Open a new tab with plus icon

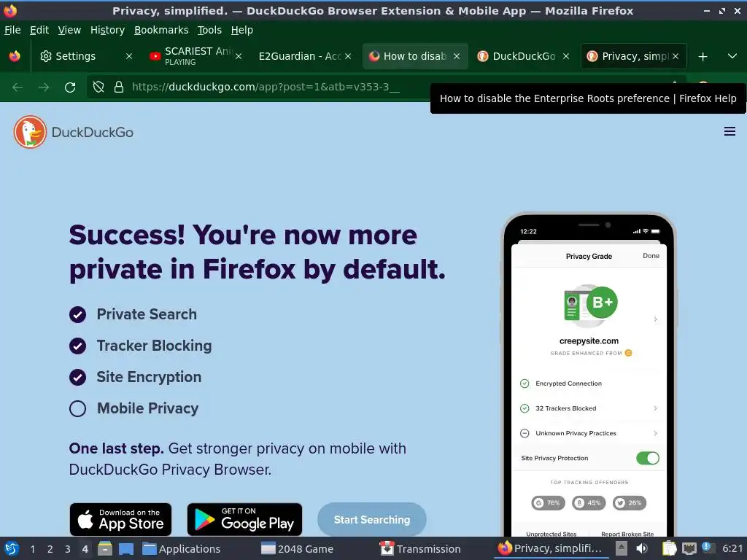pos(703,57)
